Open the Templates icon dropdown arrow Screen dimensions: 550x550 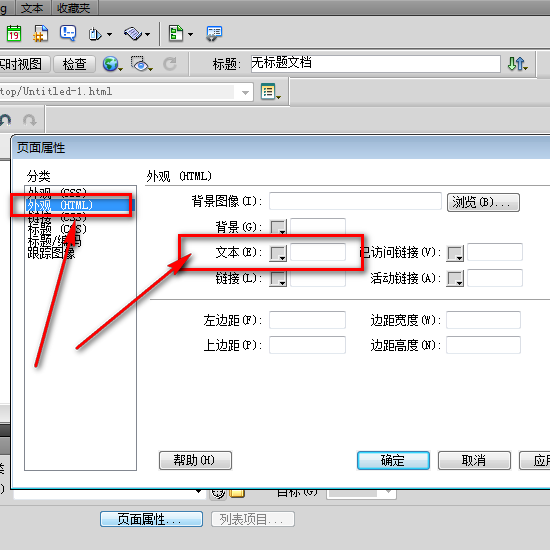(x=190, y=34)
